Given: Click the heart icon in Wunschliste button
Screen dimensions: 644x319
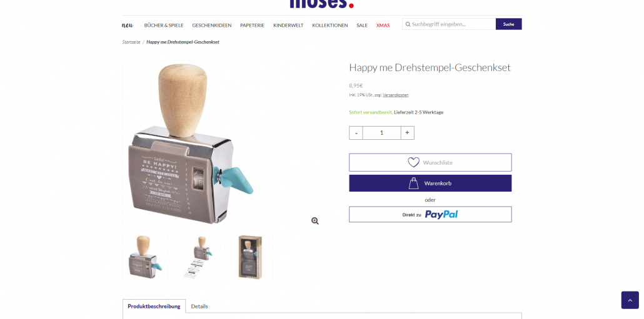Looking at the screenshot, I should click(x=413, y=162).
